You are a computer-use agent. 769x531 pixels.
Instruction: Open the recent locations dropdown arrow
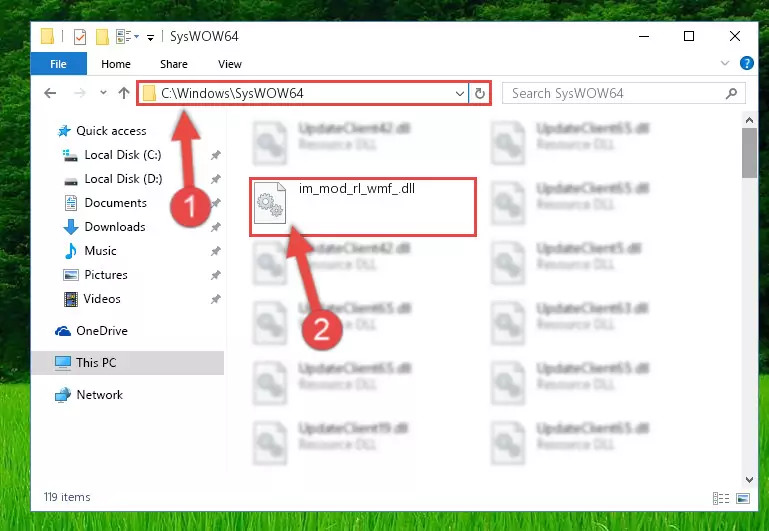103,92
